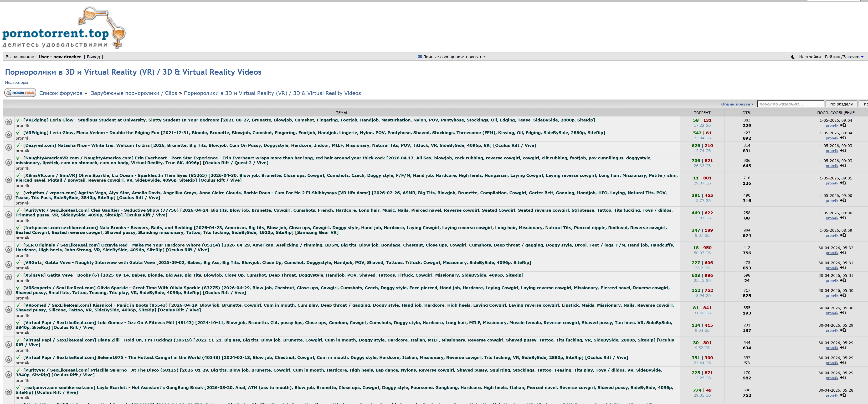Click the поиск по названию search field
This screenshot has width=868, height=404.
(x=791, y=104)
